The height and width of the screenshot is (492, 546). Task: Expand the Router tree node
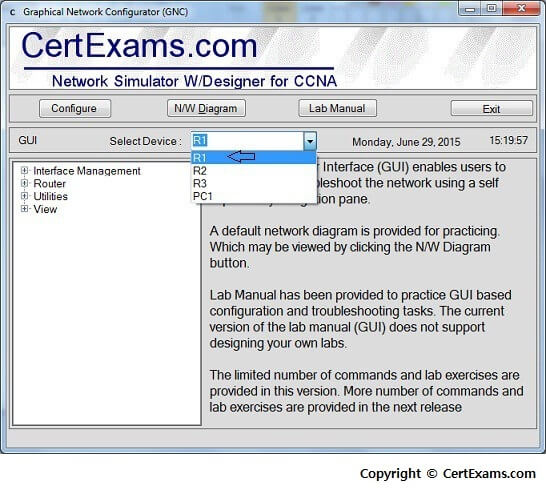tap(24, 183)
